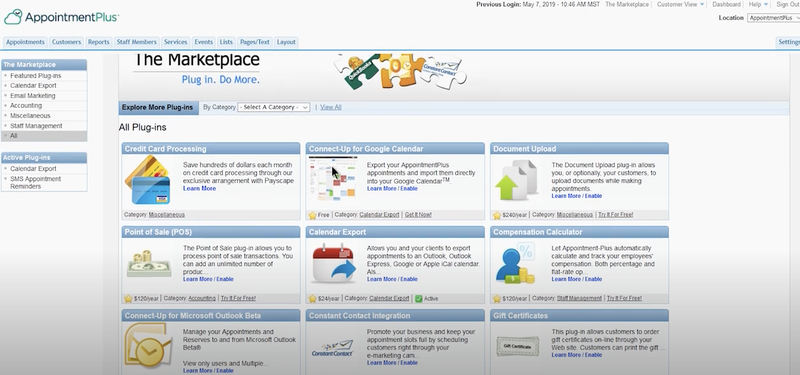Screen dimensions: 800x375
Task: Click the green Active checkmark icon
Action: [x=419, y=298]
